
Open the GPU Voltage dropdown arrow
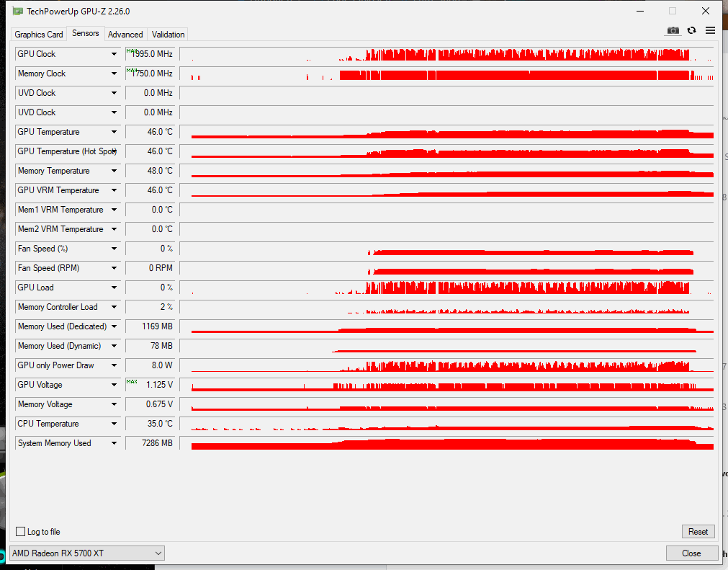pyautogui.click(x=114, y=386)
